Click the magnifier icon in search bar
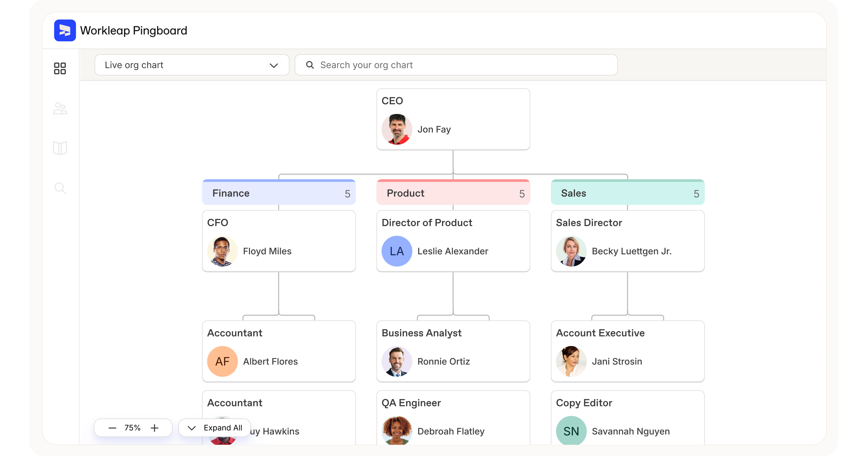 tap(310, 65)
